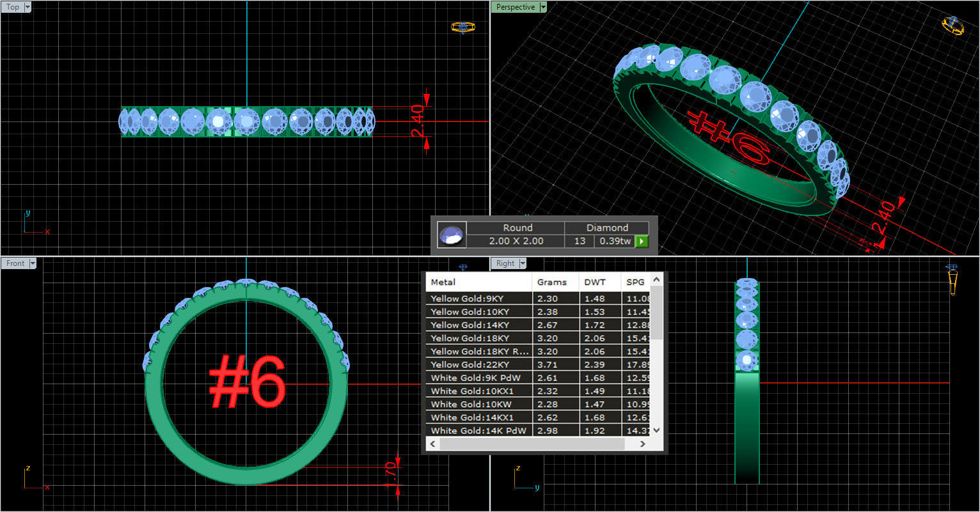Click the right arrow of the horizontal scrollbar

coord(643,444)
